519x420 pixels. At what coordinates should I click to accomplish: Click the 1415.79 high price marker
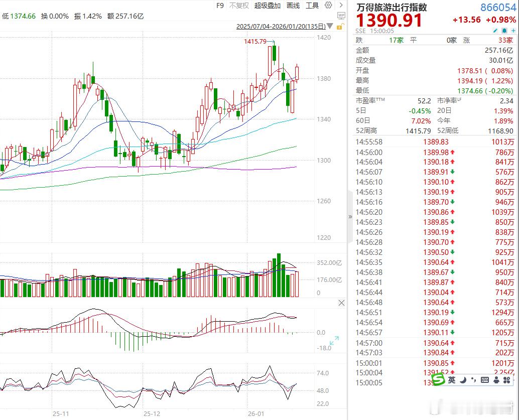tap(255, 41)
